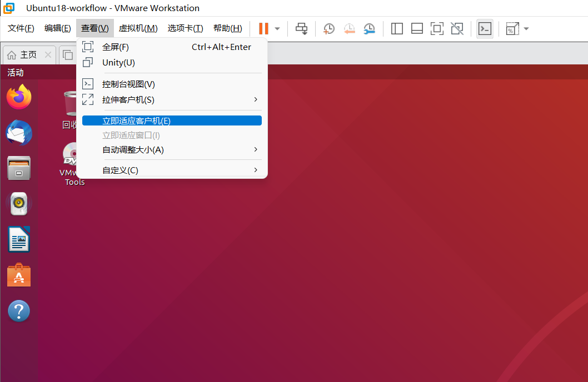Expand the 自动调整大小(A) submenu

click(x=172, y=150)
